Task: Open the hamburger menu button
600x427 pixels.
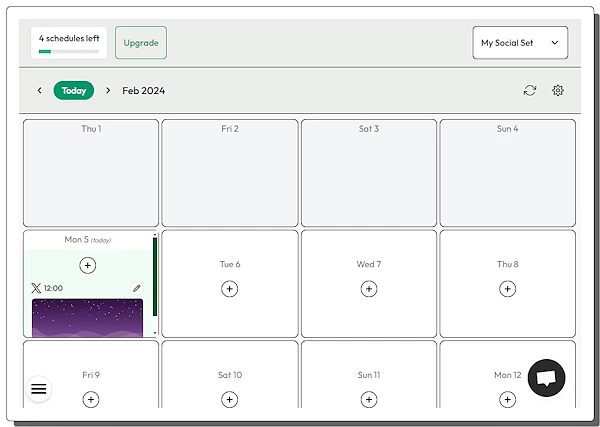Action: coord(39,389)
